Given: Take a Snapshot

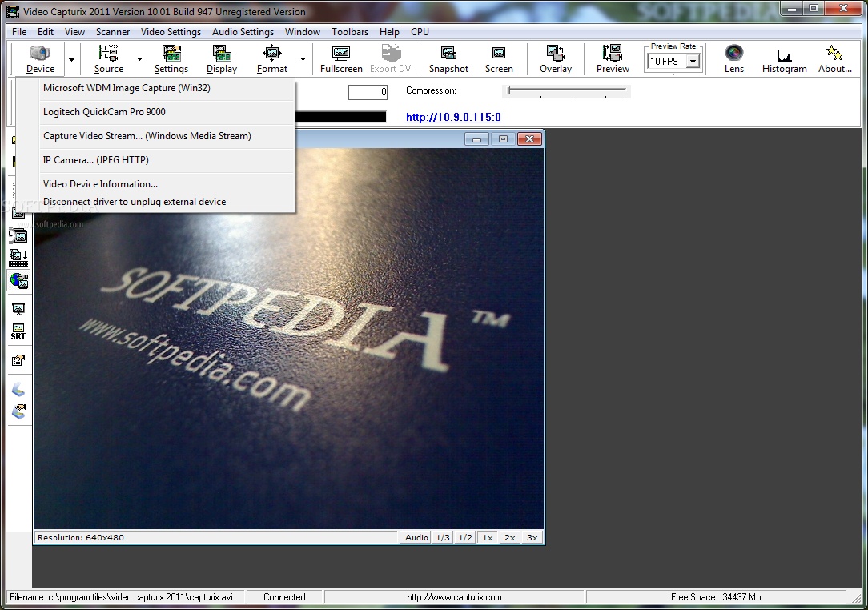Looking at the screenshot, I should point(448,59).
